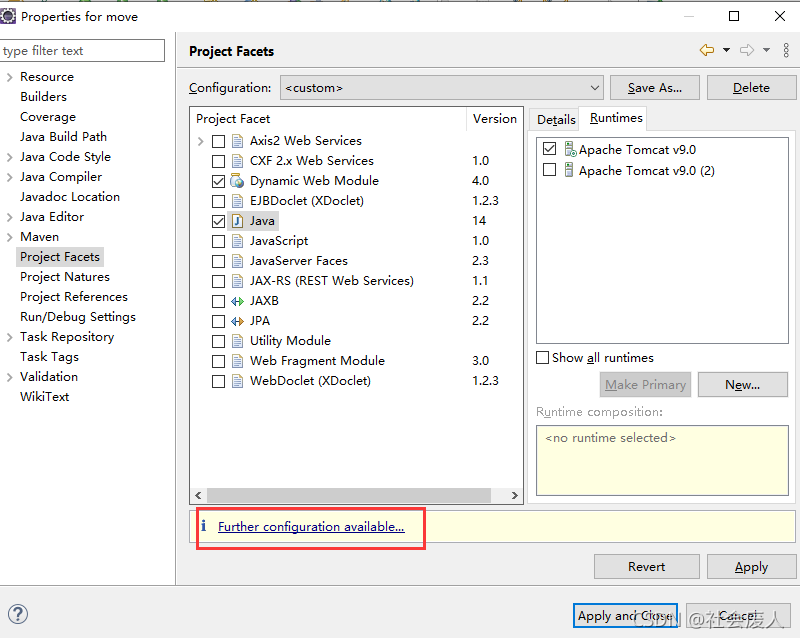
Task: Click the EJBDoclet (XDoclet) document icon
Action: coord(237,201)
